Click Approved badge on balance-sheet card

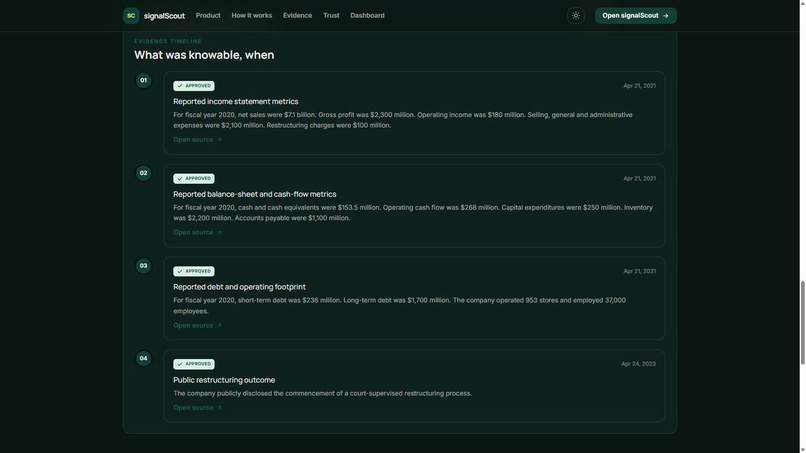(x=194, y=178)
